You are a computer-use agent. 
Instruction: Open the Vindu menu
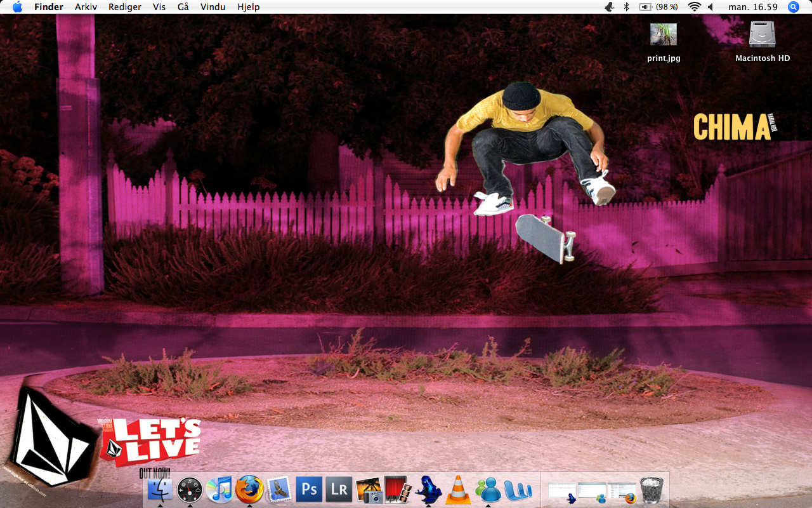(x=213, y=7)
